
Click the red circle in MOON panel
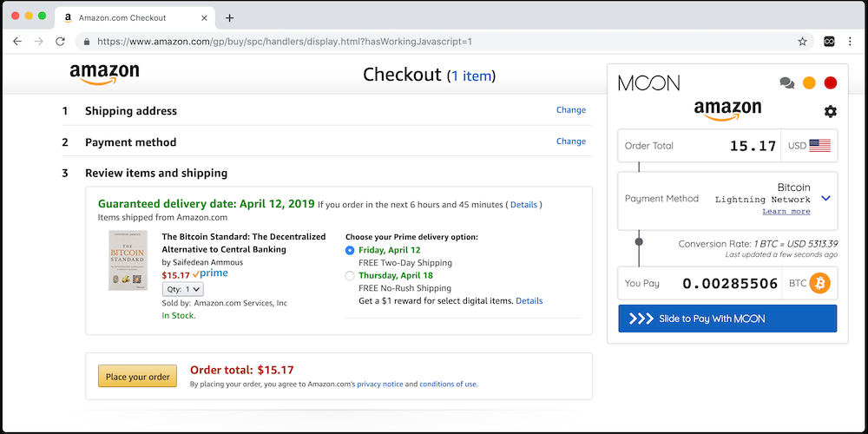(830, 83)
